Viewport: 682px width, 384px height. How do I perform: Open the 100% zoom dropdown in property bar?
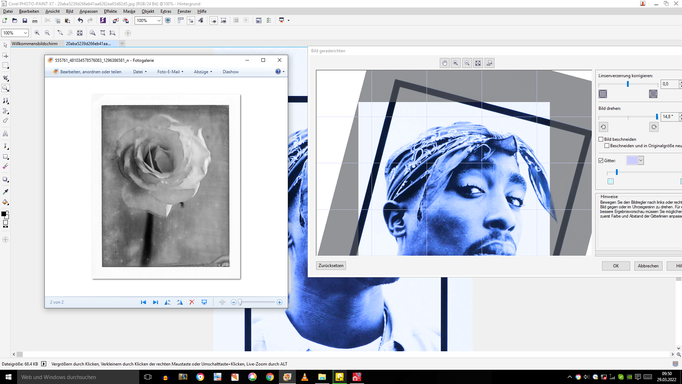click(25, 33)
